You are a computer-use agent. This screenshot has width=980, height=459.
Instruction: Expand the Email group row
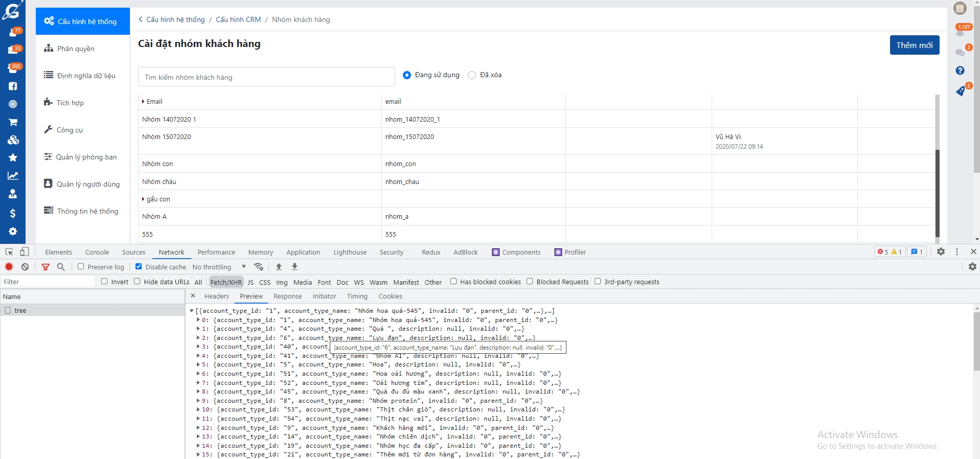143,102
